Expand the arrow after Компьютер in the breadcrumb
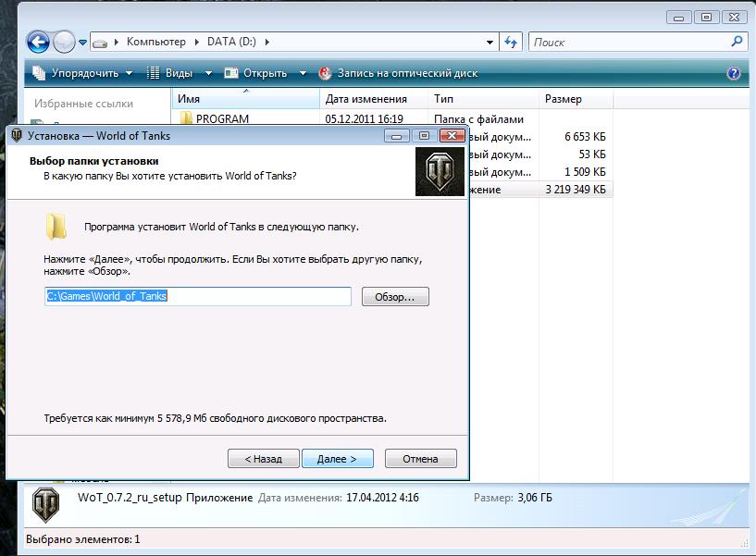The width and height of the screenshot is (756, 556). [197, 43]
